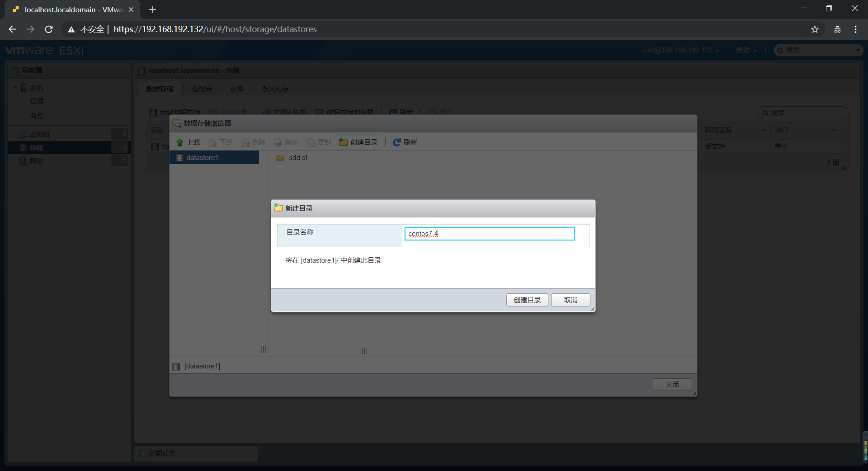Select 主机 in the navigator
This screenshot has width=868, height=471.
point(36,88)
